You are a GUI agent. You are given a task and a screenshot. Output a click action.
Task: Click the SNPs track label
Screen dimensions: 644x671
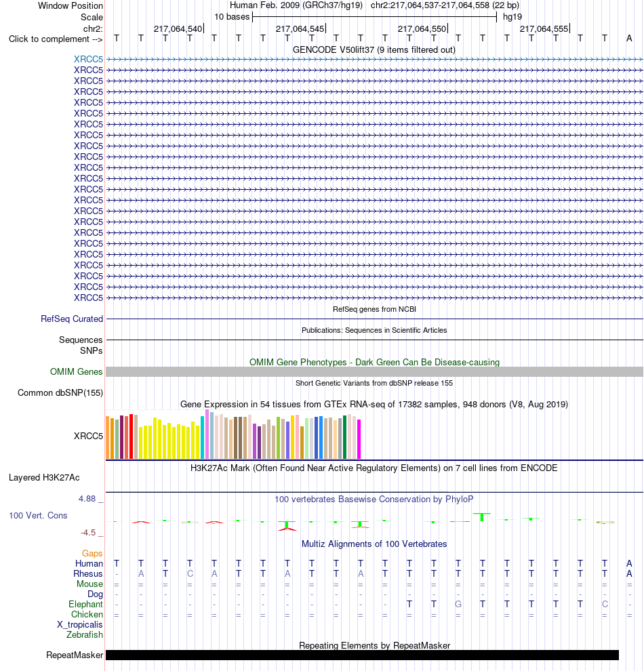click(x=91, y=350)
